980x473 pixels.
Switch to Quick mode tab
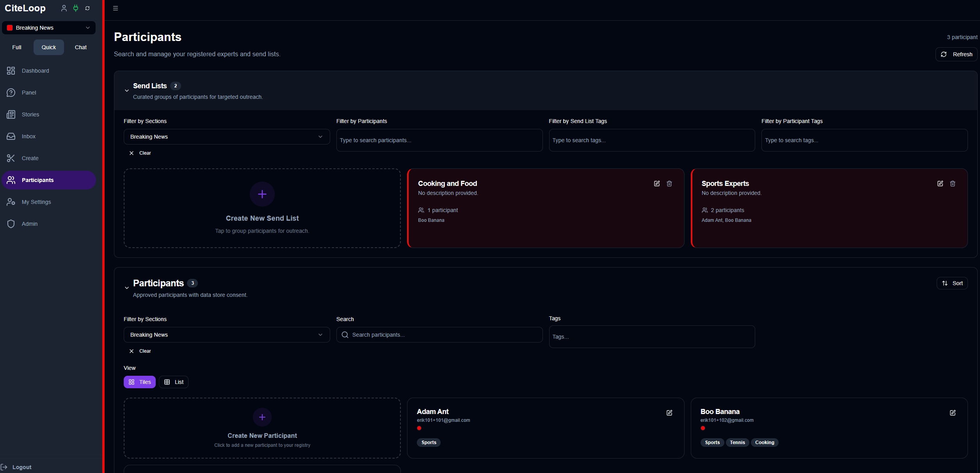coord(49,47)
